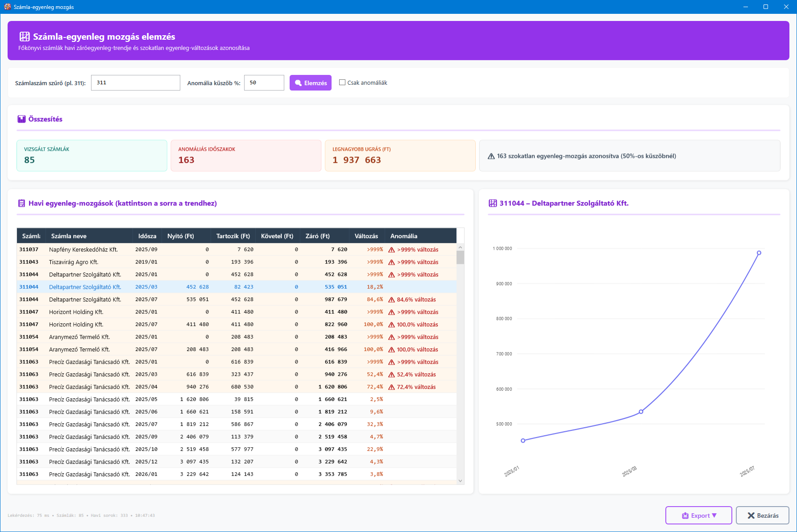Click the clipboard icon beside Havi egyenleg-mozgások
The width and height of the screenshot is (797, 532).
coord(21,203)
